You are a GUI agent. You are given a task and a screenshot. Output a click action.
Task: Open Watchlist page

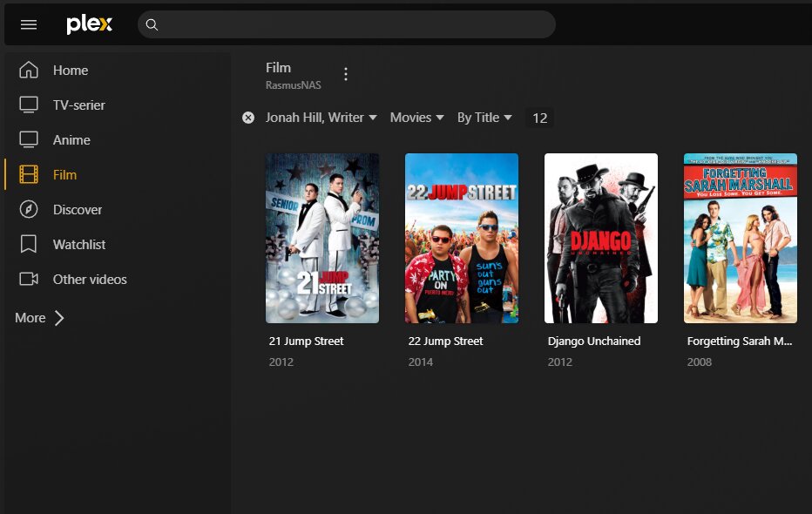tap(79, 244)
